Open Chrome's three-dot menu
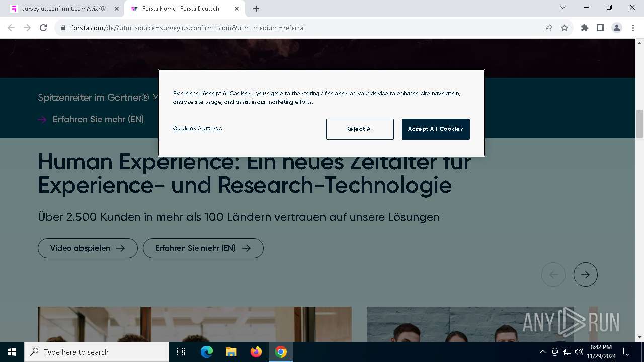Image resolution: width=644 pixels, height=362 pixels. [x=632, y=28]
